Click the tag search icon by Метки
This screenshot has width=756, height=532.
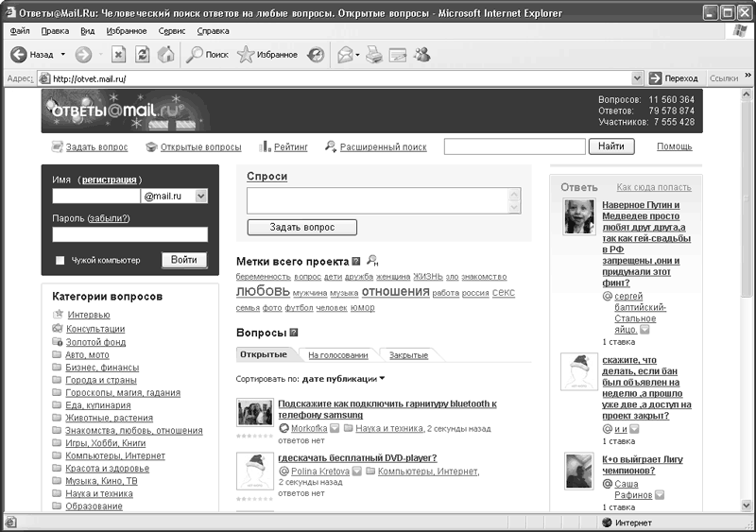point(372,261)
